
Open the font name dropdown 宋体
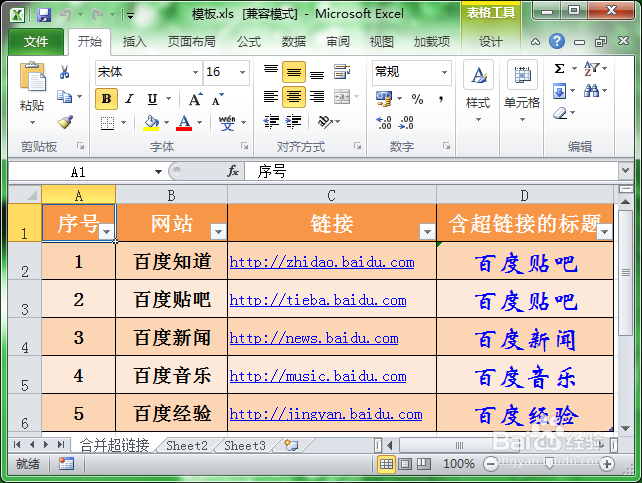[195, 72]
